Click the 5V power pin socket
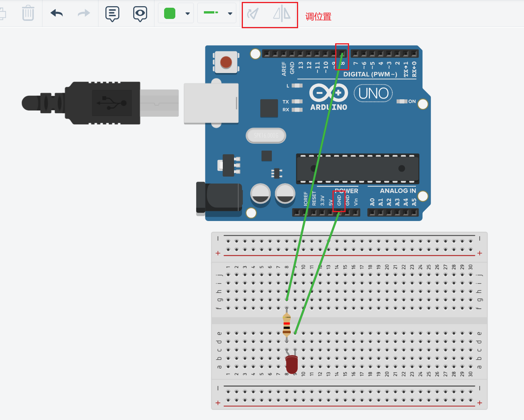 coord(331,213)
